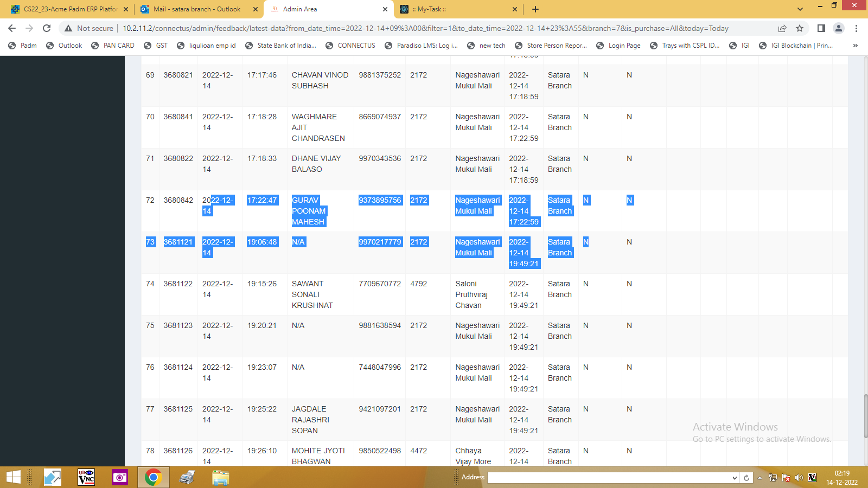Screen dimensions: 868x488
Task: Open the volume control in tray
Action: 799,478
